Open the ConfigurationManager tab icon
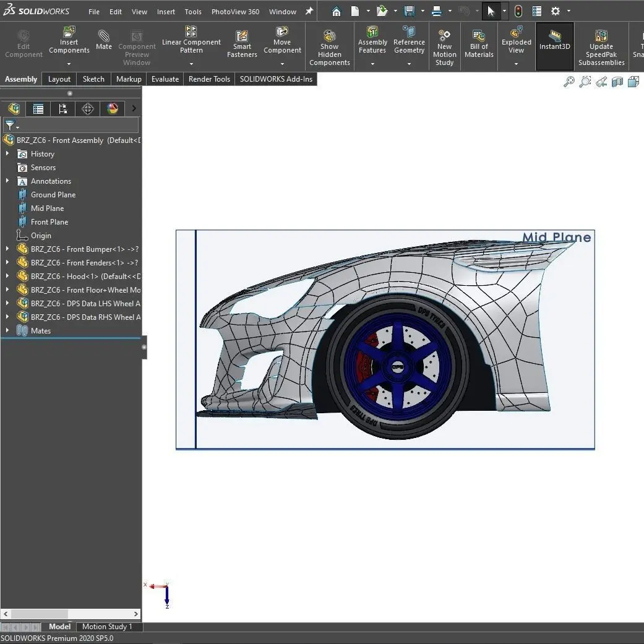644x644 pixels. click(62, 109)
